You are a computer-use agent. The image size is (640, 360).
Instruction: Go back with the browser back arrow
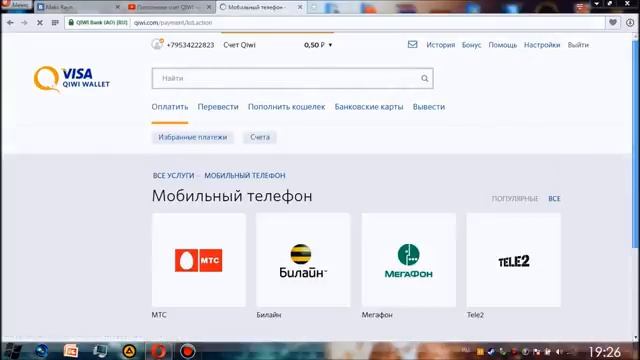10,23
